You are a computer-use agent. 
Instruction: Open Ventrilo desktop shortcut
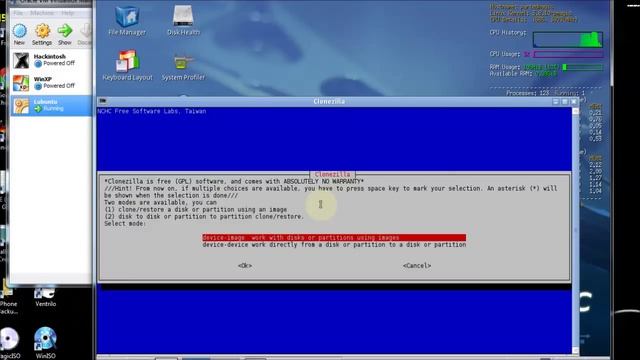pyautogui.click(x=45, y=296)
